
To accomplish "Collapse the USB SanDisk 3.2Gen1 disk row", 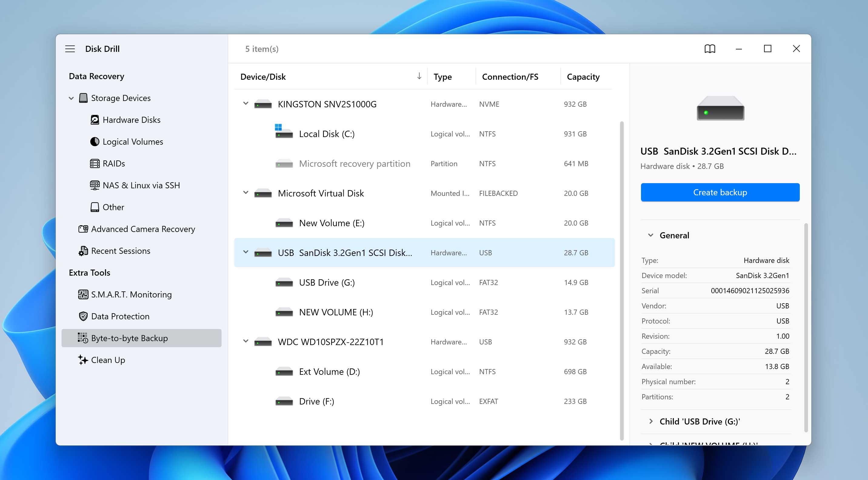I will coord(246,252).
